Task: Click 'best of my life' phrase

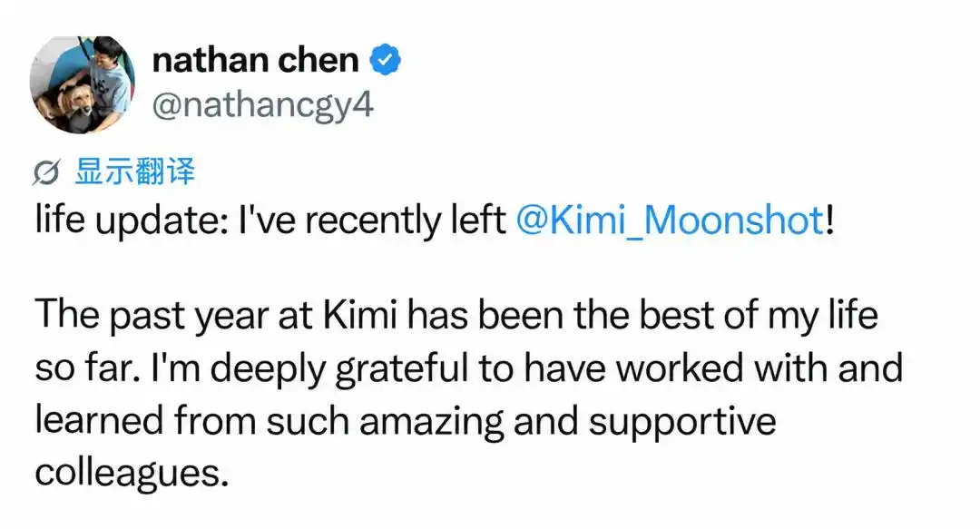Action: pos(758,314)
